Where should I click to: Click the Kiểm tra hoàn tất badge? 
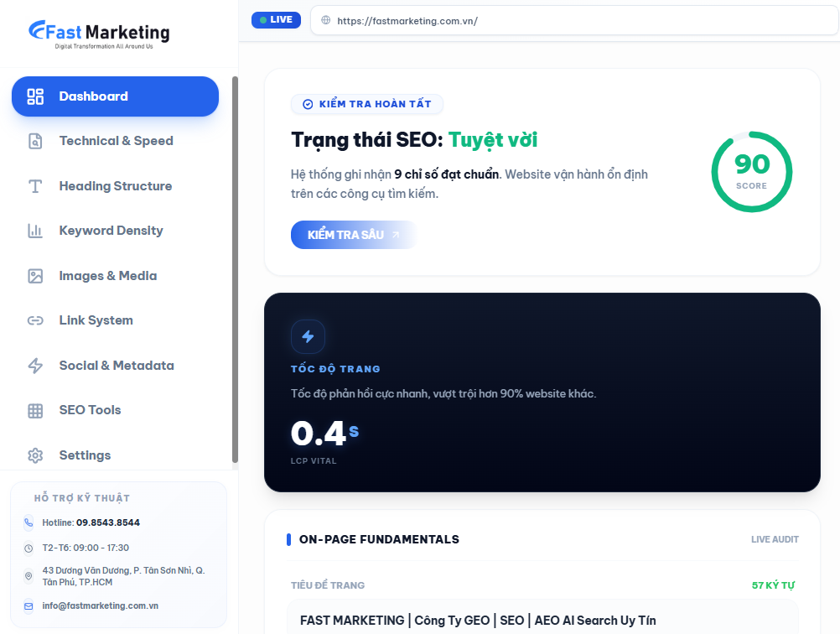pos(367,104)
